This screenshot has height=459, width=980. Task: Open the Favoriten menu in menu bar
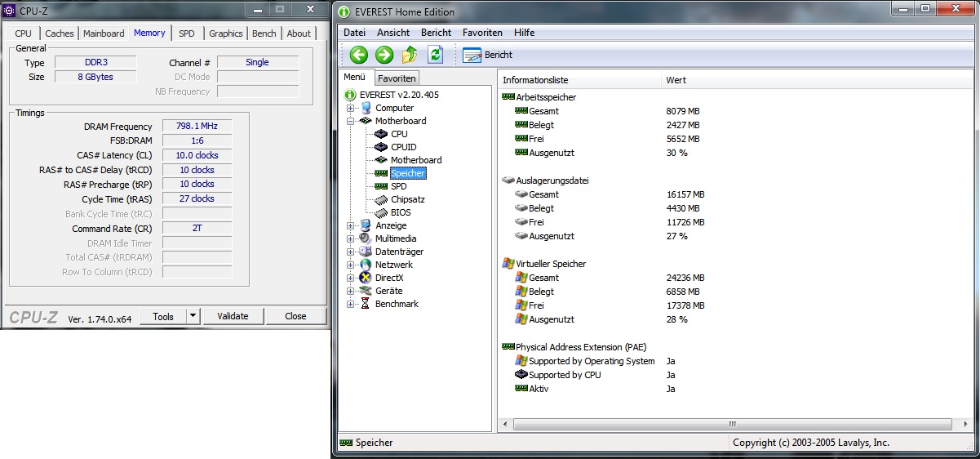click(x=482, y=33)
